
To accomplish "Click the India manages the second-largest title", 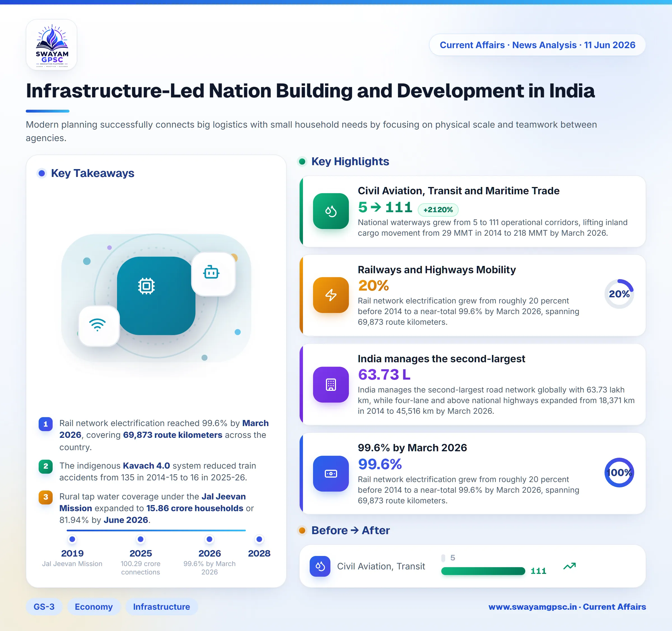I will click(x=442, y=359).
